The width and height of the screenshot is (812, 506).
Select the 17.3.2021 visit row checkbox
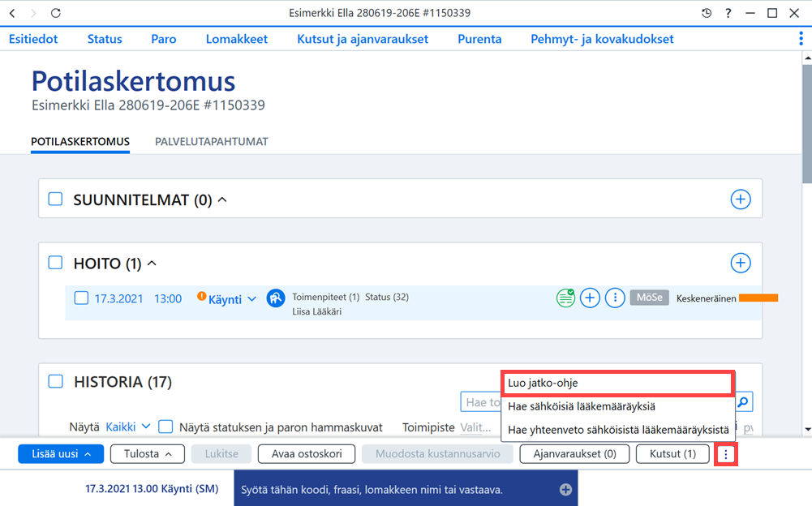pos(81,298)
